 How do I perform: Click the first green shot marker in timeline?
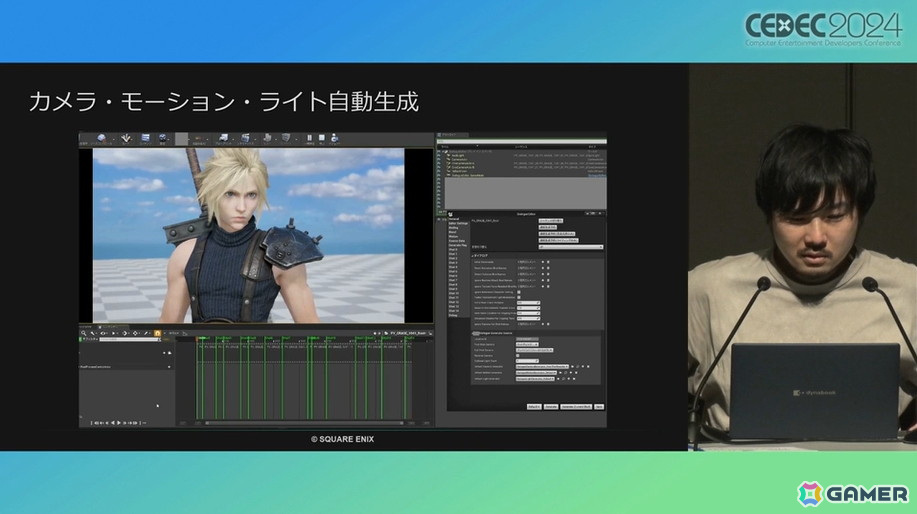(x=203, y=338)
